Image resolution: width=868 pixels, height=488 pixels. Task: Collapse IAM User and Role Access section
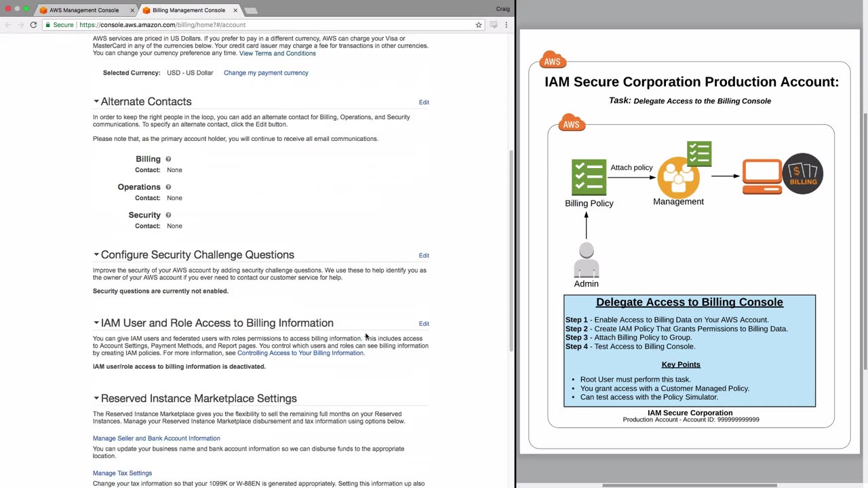coord(96,323)
